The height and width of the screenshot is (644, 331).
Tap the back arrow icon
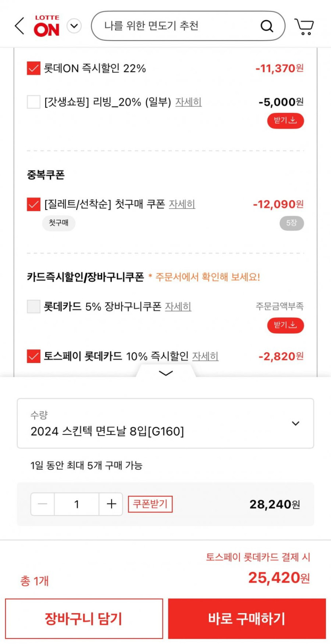(x=19, y=26)
